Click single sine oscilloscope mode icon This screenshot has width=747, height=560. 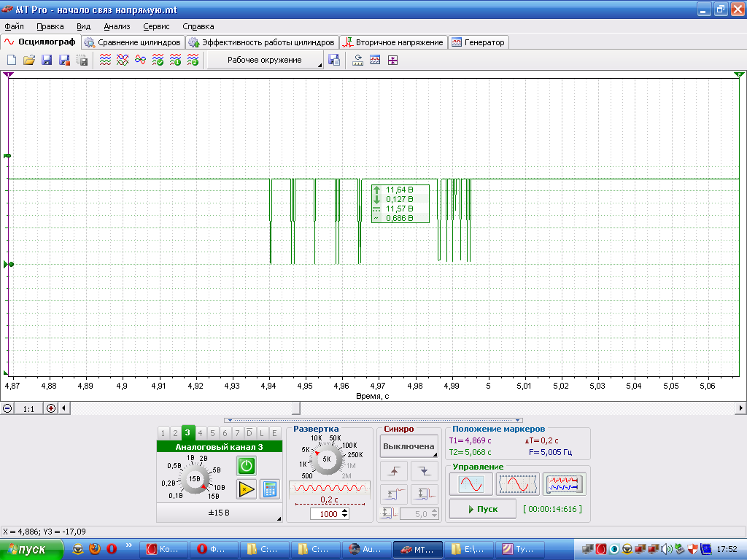click(471, 484)
